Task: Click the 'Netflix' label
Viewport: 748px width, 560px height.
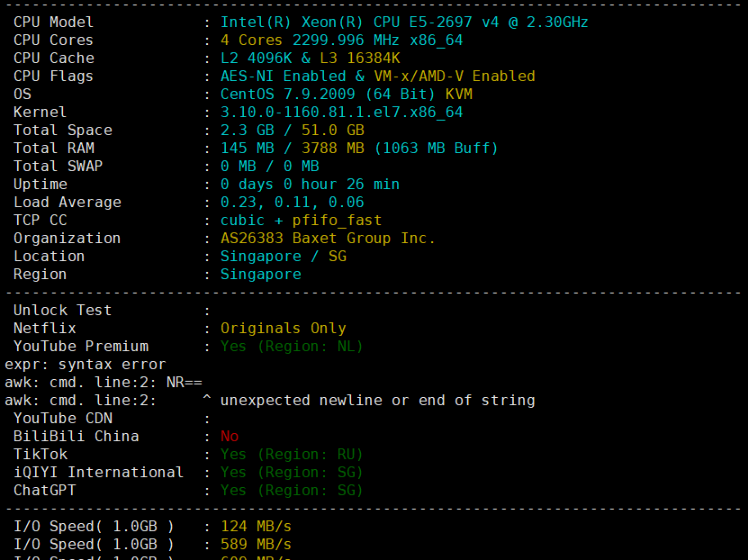Action: pyautogui.click(x=45, y=329)
